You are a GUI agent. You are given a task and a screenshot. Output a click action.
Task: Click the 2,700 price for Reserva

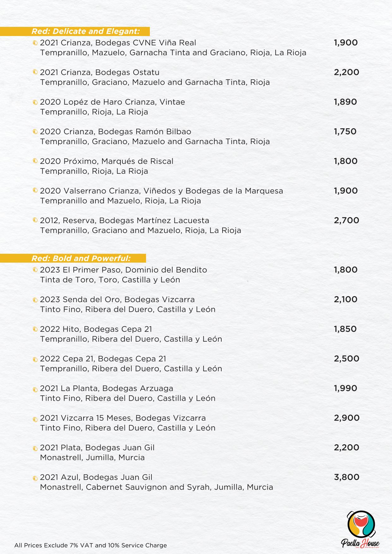coord(346,220)
